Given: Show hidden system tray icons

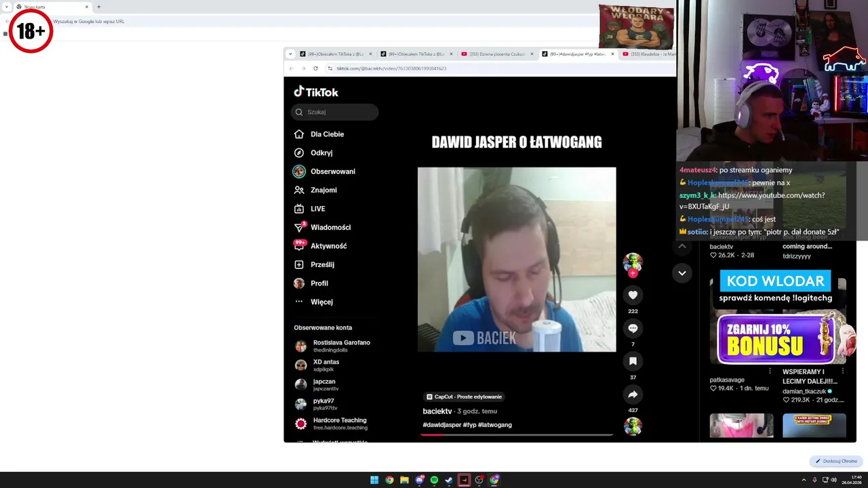Looking at the screenshot, I should pyautogui.click(x=805, y=480).
